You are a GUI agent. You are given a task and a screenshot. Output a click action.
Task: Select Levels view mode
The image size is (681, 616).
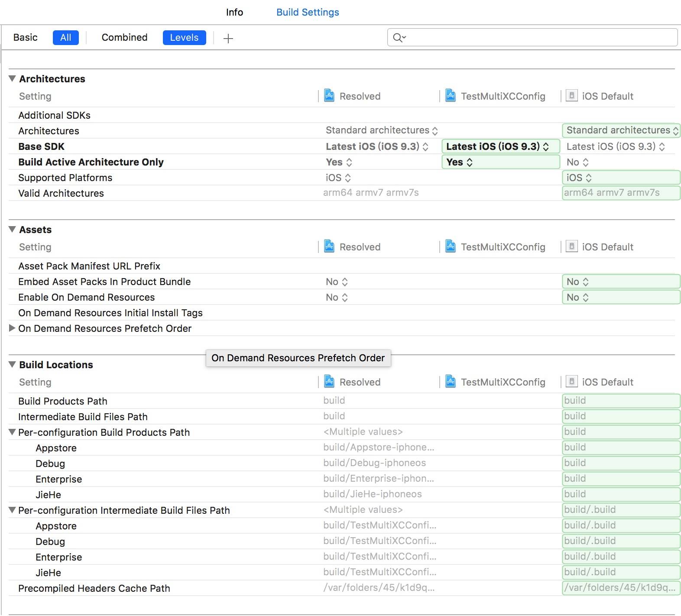point(184,38)
